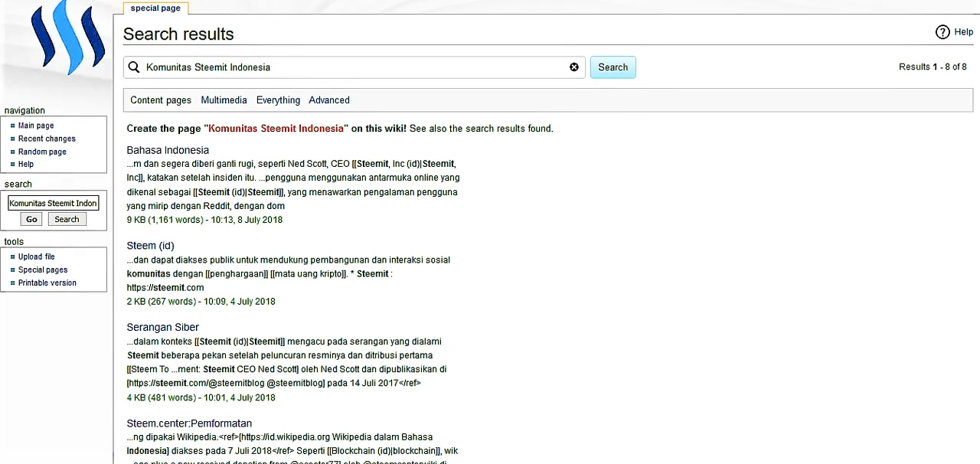Open the special page tab
Screen dimensions: 980x464
155,8
